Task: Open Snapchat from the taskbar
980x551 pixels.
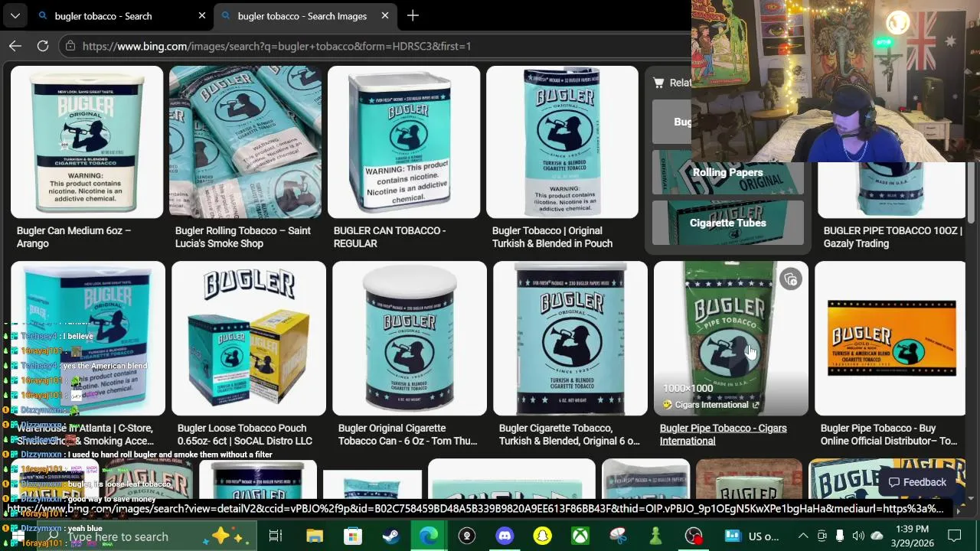Action: 542,536
